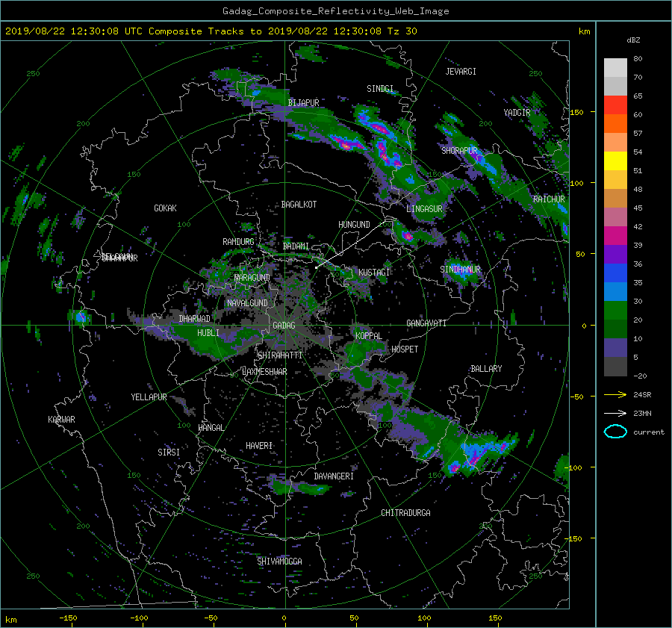Click the white 23MN arrow in legend
The width and height of the screenshot is (672, 628).
tap(615, 413)
